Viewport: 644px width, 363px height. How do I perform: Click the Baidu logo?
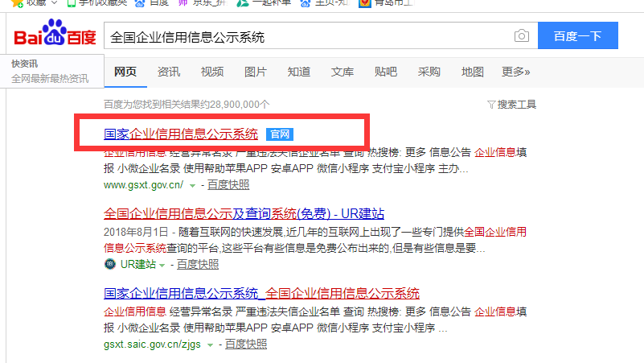(55, 32)
